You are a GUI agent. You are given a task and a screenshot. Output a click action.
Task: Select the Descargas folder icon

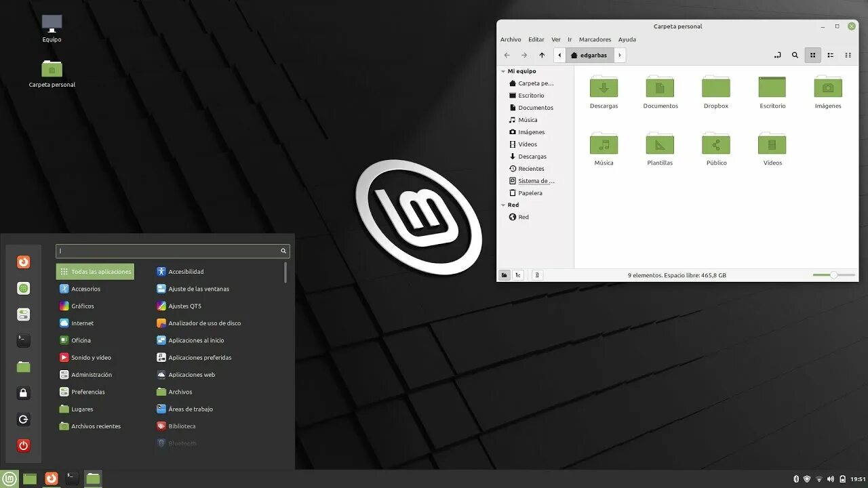click(x=604, y=87)
